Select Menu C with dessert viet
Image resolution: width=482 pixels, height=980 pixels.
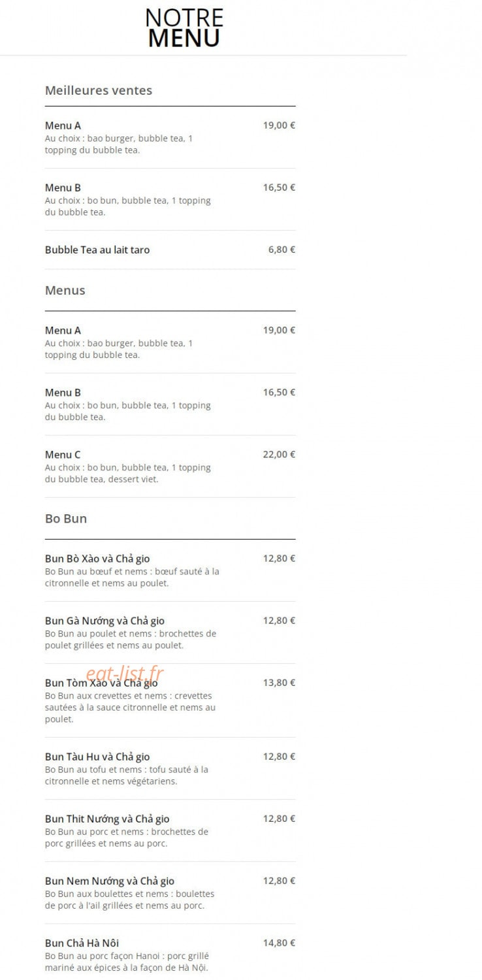tap(170, 466)
